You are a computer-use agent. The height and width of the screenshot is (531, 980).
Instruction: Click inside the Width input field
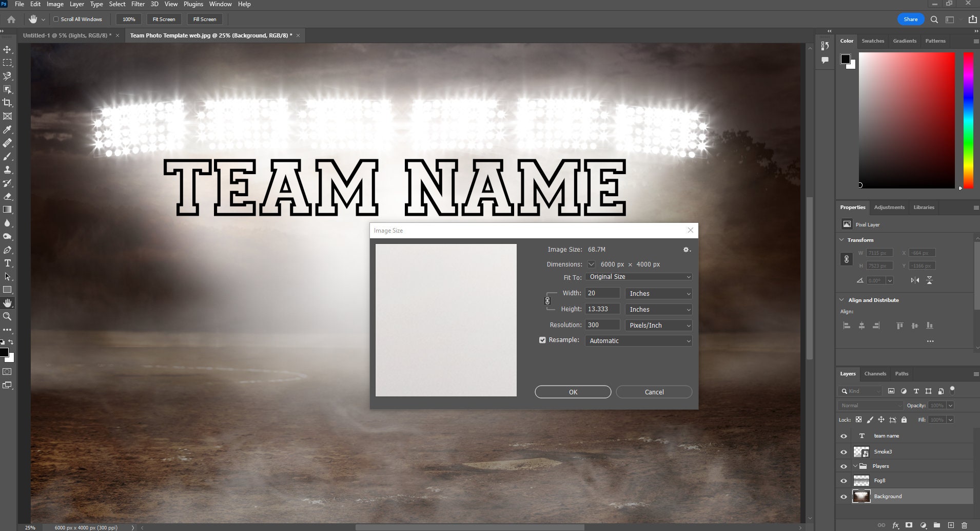click(x=603, y=293)
